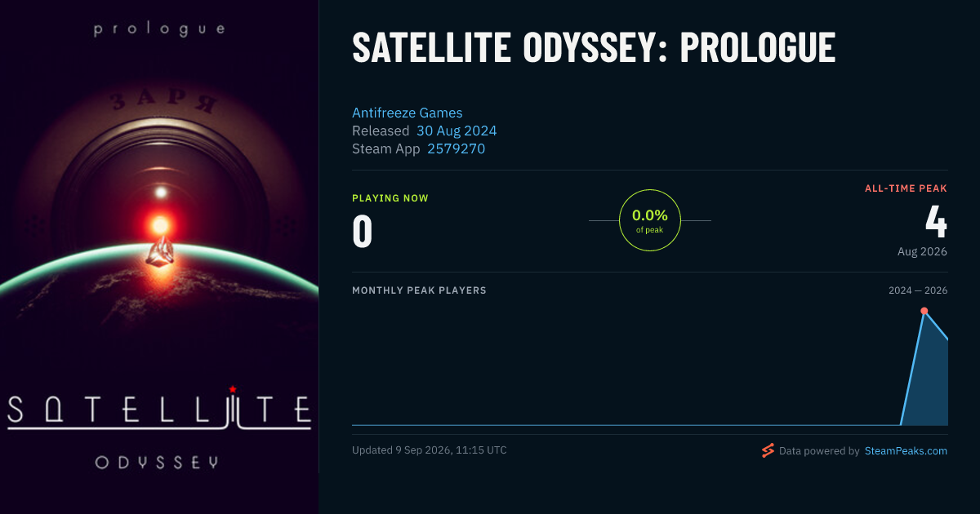
Task: Click the crystal satellite in cover image
Action: pos(160,252)
